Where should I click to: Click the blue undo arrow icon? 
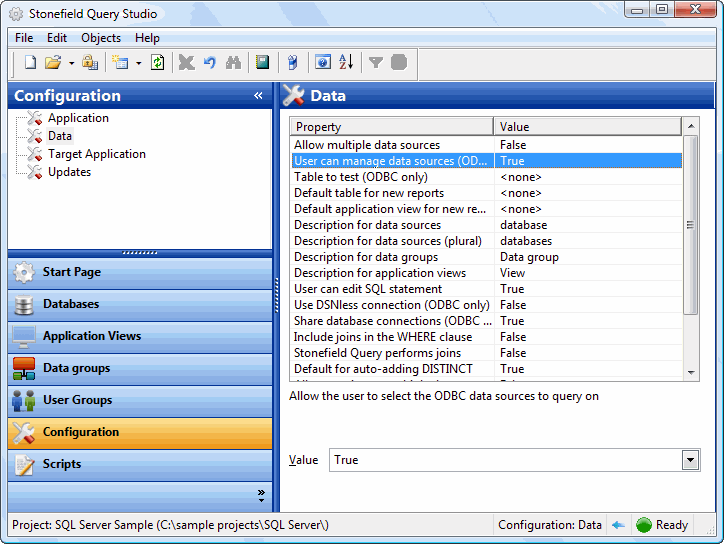[210, 63]
